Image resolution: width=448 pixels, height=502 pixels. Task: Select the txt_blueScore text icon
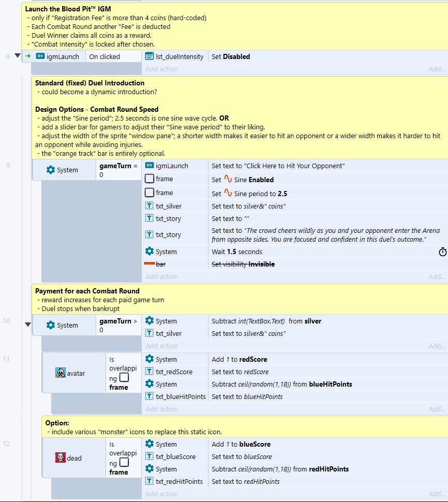(x=150, y=456)
